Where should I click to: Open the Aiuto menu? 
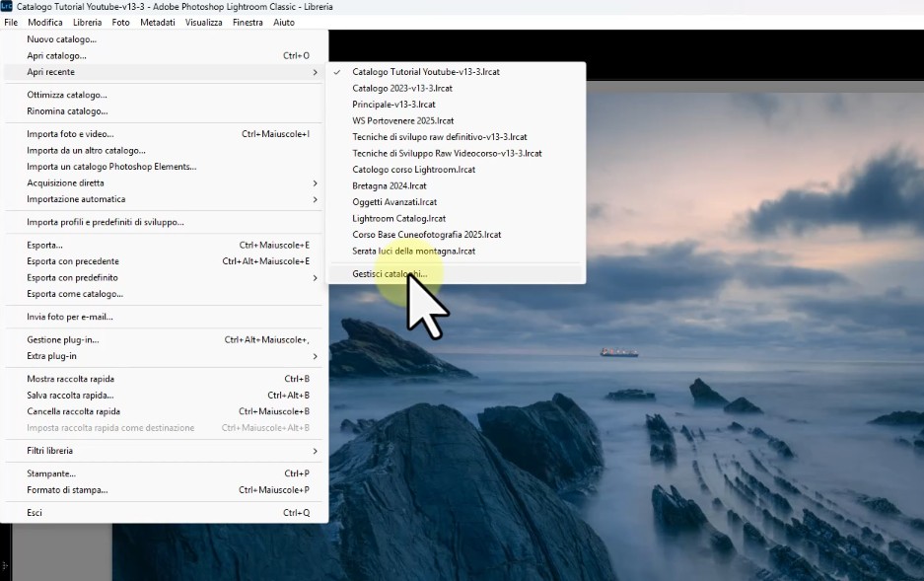pyautogui.click(x=283, y=23)
